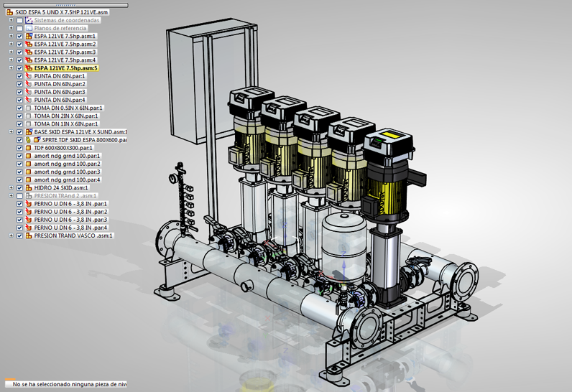572x392 pixels.
Task: Click the part icon of PERNO U DN 6 - 3,8 IN .par:2
Action: [x=29, y=212]
